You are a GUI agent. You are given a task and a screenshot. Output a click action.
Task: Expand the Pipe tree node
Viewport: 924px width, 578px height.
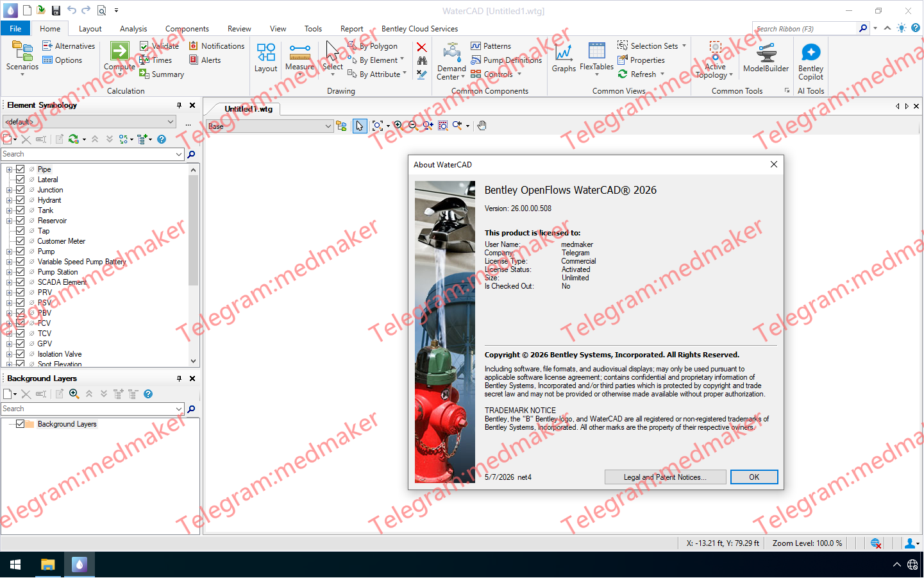tap(9, 169)
